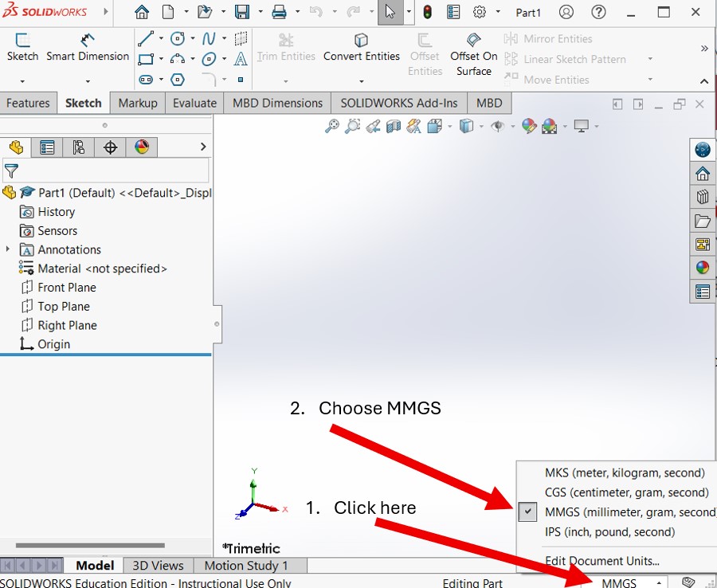
Task: Click Convert Entities tool
Action: click(x=361, y=48)
